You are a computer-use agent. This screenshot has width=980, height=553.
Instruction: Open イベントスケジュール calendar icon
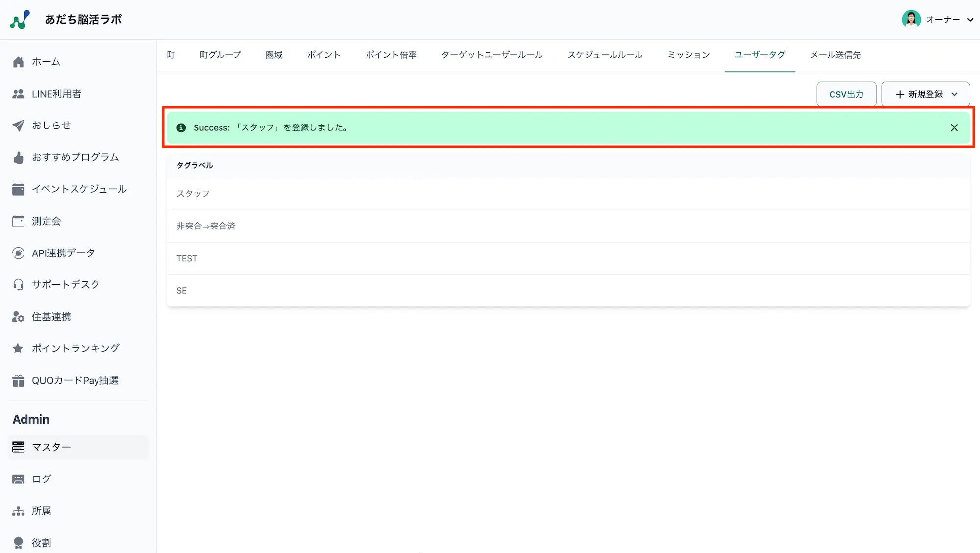18,189
